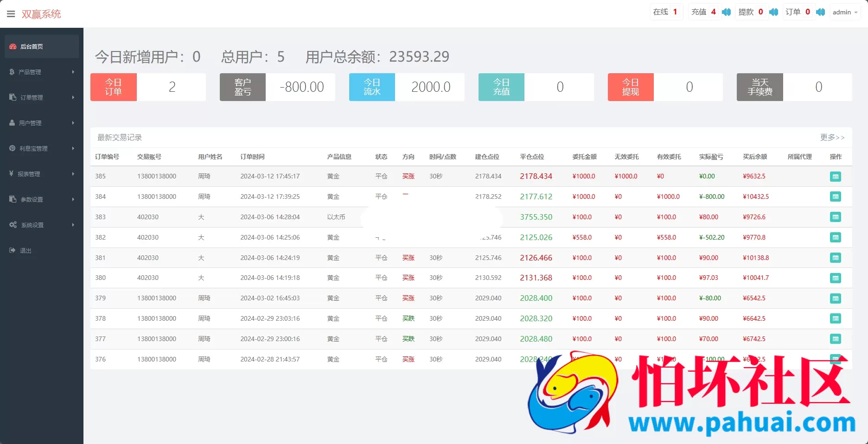Click the ¥ icon beside 报表管理
This screenshot has width=868, height=444.
(x=11, y=174)
